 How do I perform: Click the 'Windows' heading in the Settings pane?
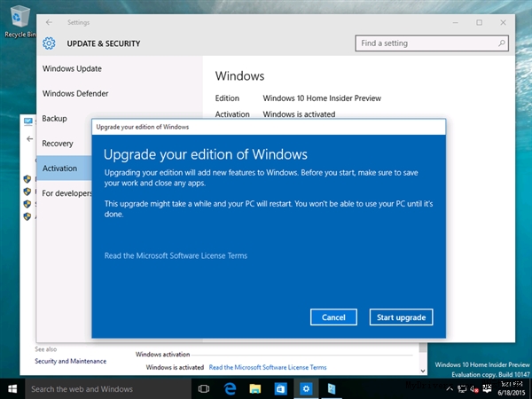(x=239, y=76)
